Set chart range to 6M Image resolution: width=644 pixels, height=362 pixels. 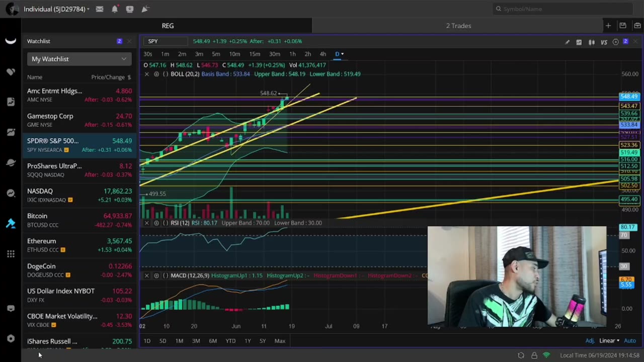[x=213, y=341]
